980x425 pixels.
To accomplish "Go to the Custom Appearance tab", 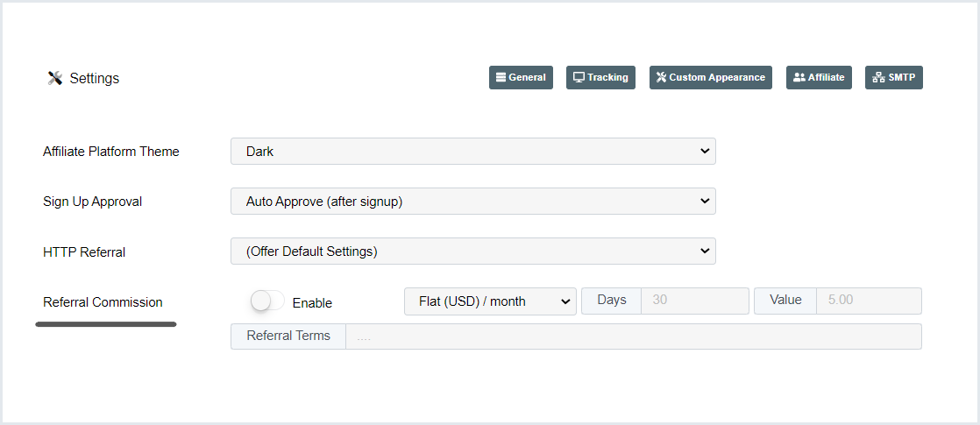I will click(x=711, y=77).
